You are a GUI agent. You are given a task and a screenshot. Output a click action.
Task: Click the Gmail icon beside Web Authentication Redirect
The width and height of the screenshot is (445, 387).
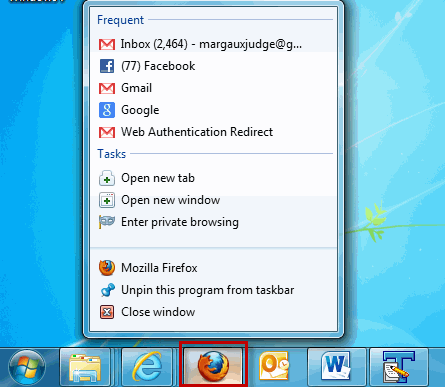tap(107, 132)
